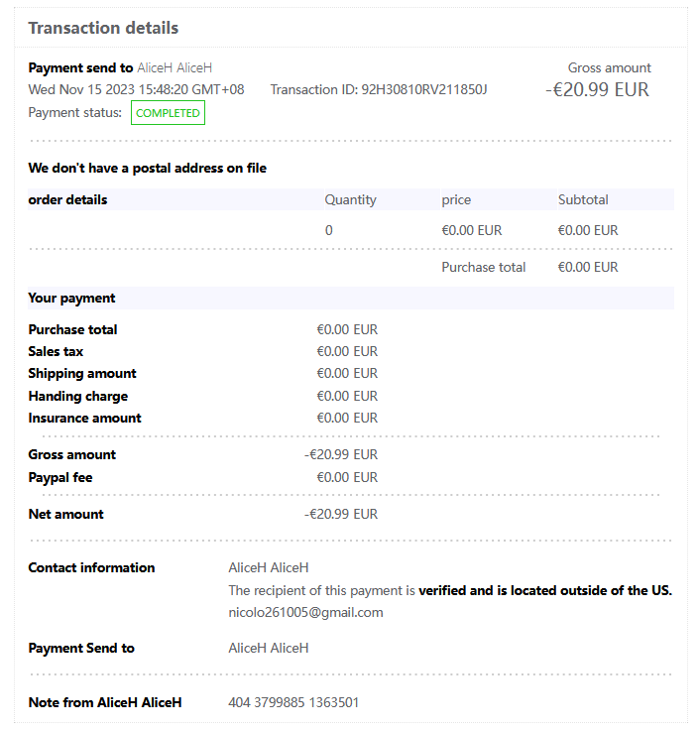Click the Paypal fee label

pyautogui.click(x=60, y=477)
